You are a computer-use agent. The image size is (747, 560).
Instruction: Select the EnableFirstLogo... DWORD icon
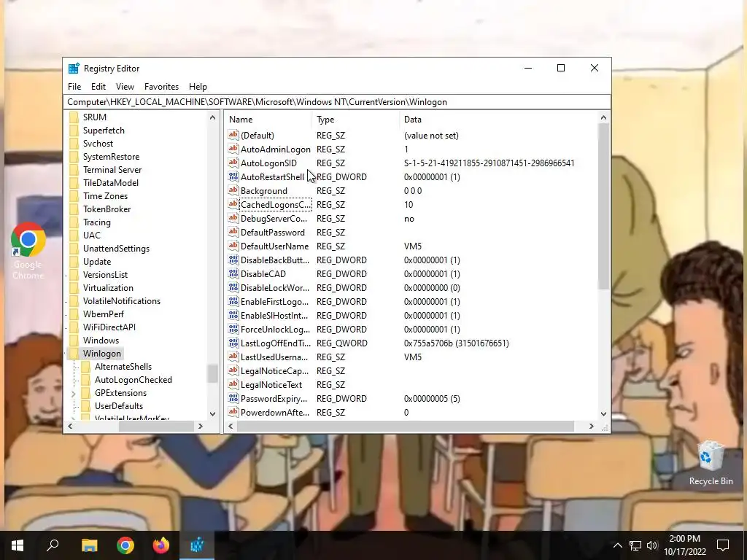pyautogui.click(x=233, y=301)
